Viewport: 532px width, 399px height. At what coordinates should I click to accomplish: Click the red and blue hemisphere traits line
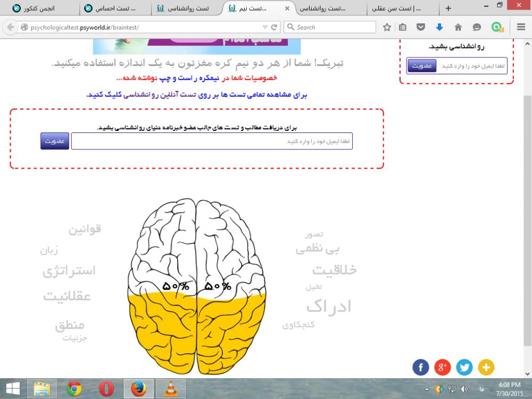pyautogui.click(x=197, y=78)
